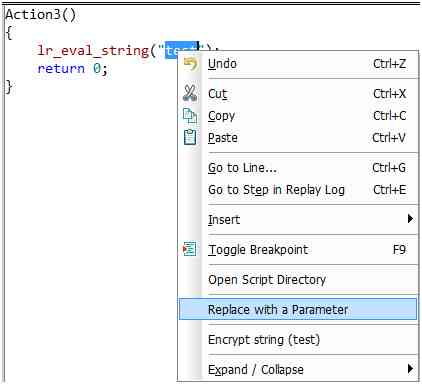
Task: Open the Insert submenu
Action: [x=298, y=219]
